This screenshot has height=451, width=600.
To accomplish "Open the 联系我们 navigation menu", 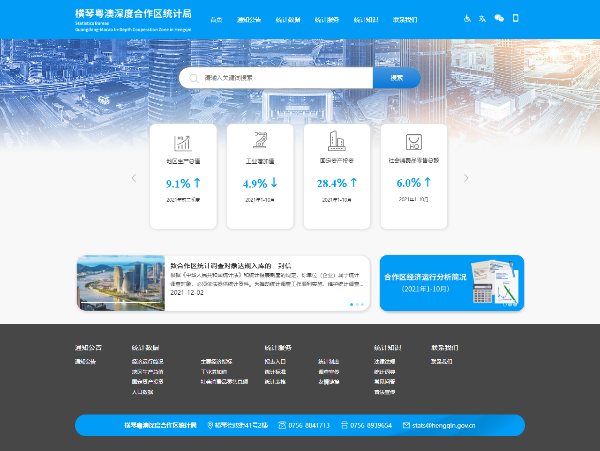I will 406,19.
